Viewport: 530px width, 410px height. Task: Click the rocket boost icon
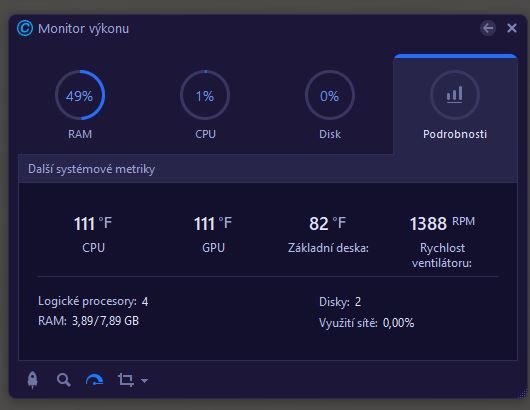click(x=32, y=380)
